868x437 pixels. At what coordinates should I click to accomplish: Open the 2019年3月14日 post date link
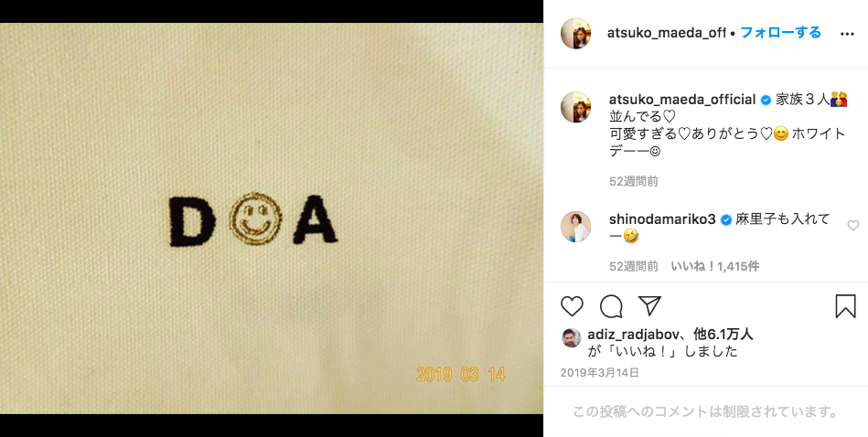(x=599, y=373)
